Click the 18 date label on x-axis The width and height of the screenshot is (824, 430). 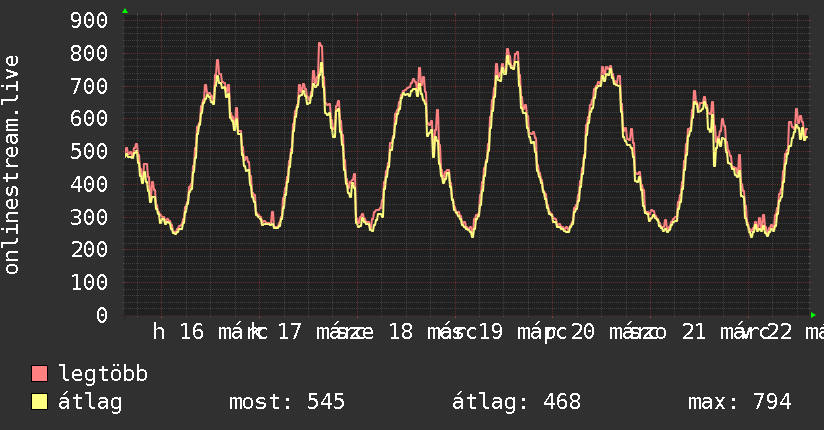coord(400,332)
